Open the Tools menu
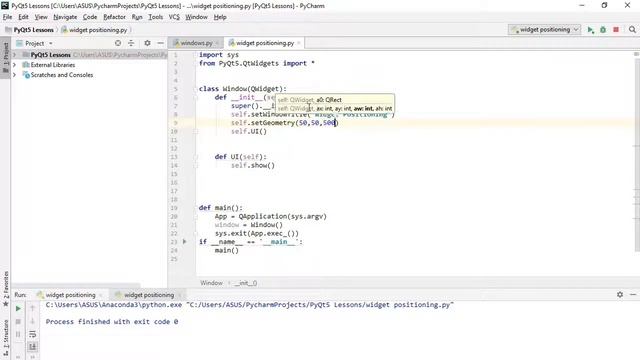This screenshot has width=640, height=360. pos(156,17)
